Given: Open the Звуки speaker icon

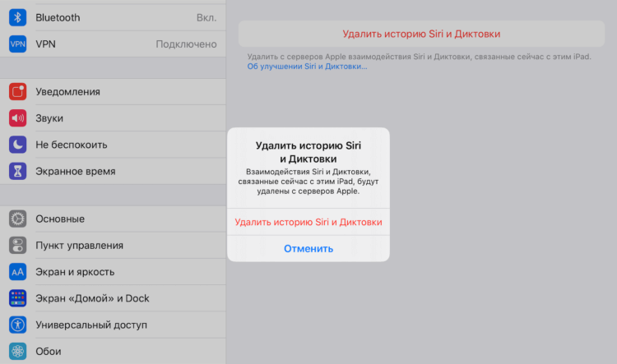Looking at the screenshot, I should click(18, 118).
